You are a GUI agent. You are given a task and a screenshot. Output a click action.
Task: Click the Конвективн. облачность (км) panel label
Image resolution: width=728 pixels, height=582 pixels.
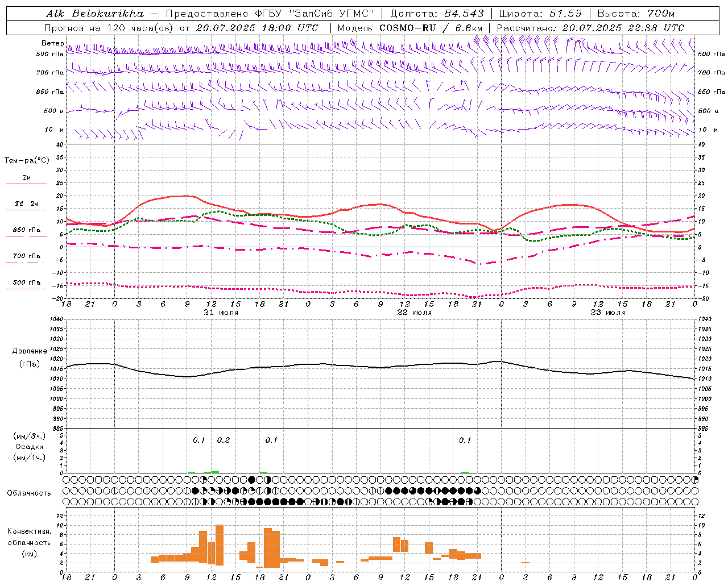point(29,542)
